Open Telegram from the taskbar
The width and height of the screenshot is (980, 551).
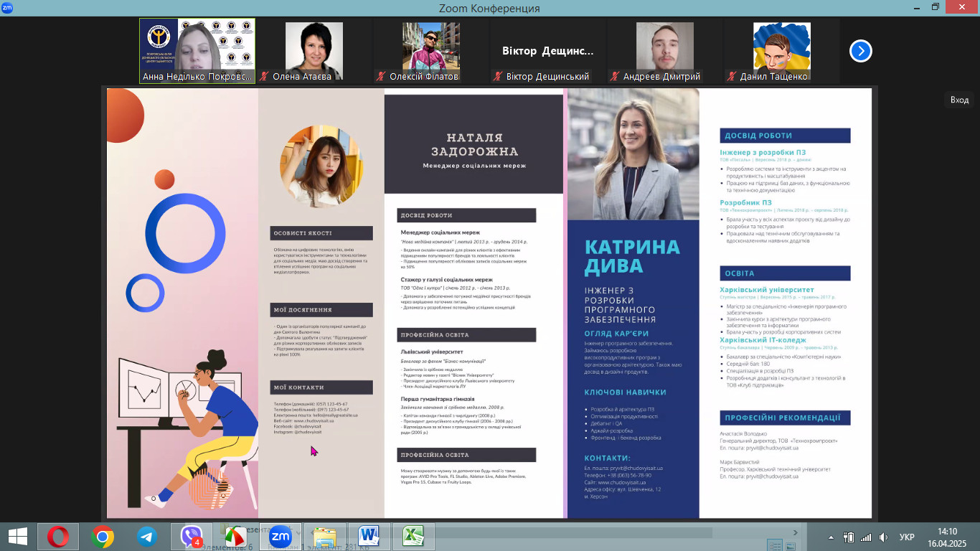point(147,536)
